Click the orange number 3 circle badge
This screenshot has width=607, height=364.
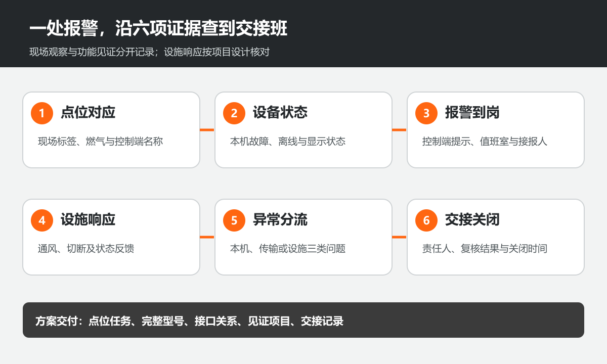tap(426, 113)
